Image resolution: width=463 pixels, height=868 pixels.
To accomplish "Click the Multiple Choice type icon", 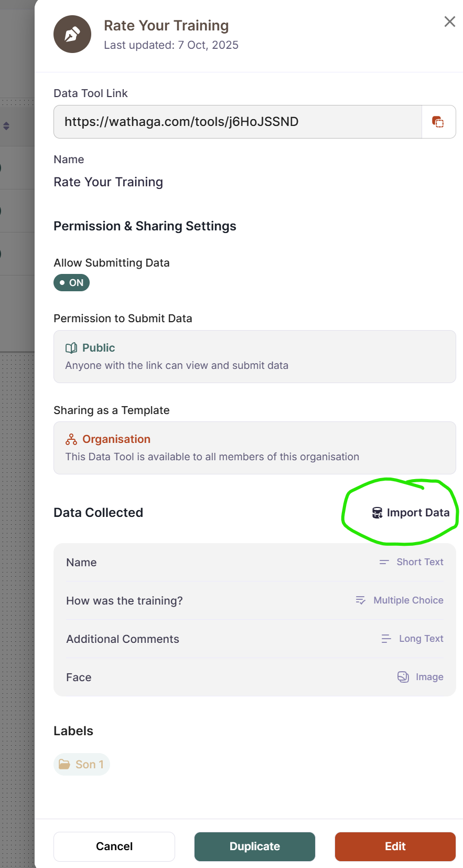I will pos(361,600).
